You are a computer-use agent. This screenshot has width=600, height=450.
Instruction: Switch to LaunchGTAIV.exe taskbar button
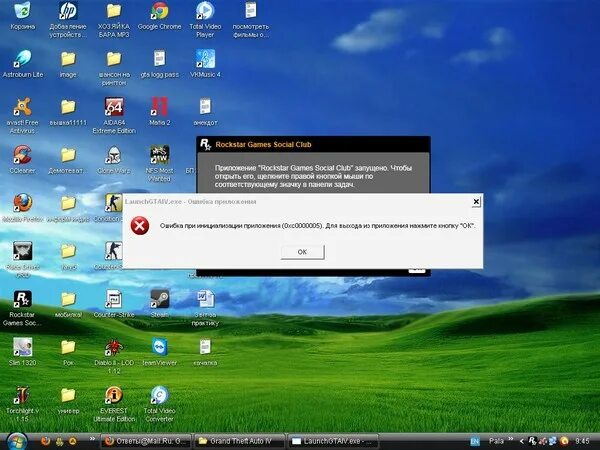[x=333, y=441]
